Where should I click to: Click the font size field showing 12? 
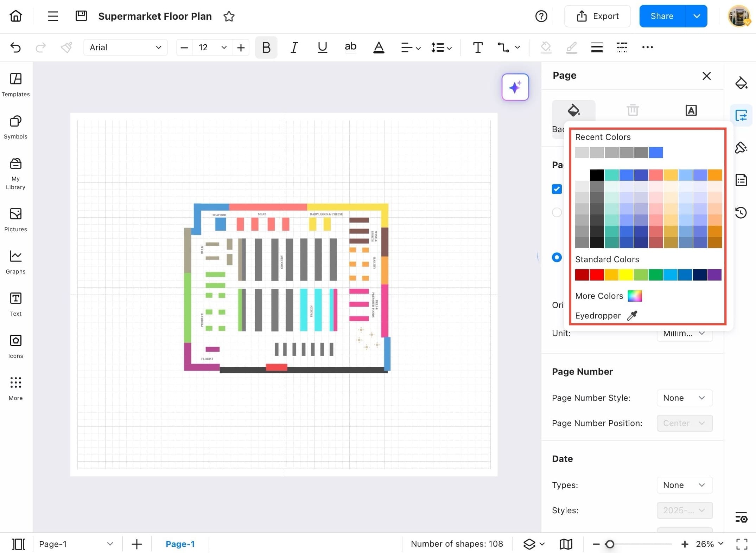(x=203, y=47)
